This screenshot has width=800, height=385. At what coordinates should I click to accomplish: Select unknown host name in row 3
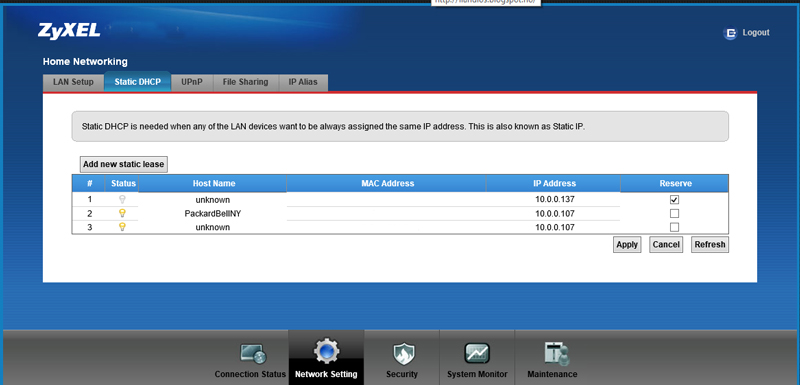click(x=213, y=227)
